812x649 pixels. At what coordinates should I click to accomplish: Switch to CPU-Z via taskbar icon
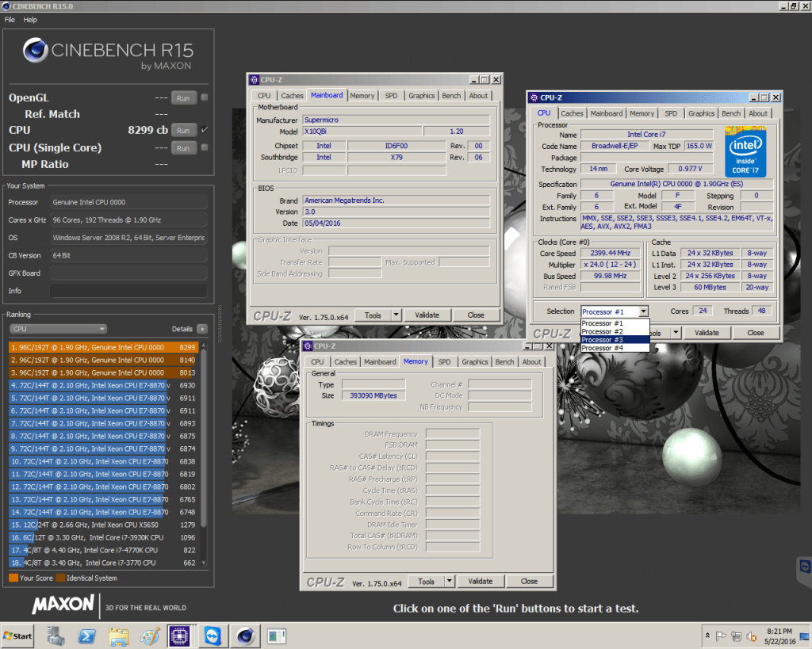180,636
